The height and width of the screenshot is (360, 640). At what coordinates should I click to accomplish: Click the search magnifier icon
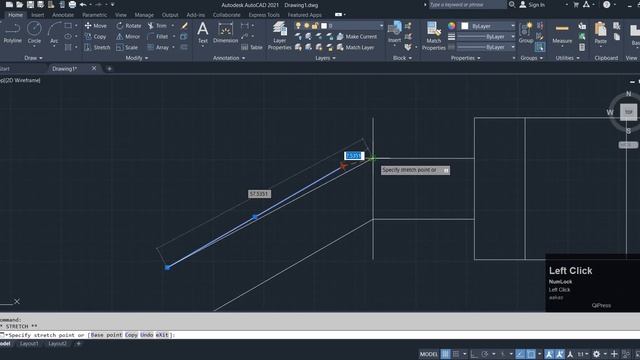512,4
